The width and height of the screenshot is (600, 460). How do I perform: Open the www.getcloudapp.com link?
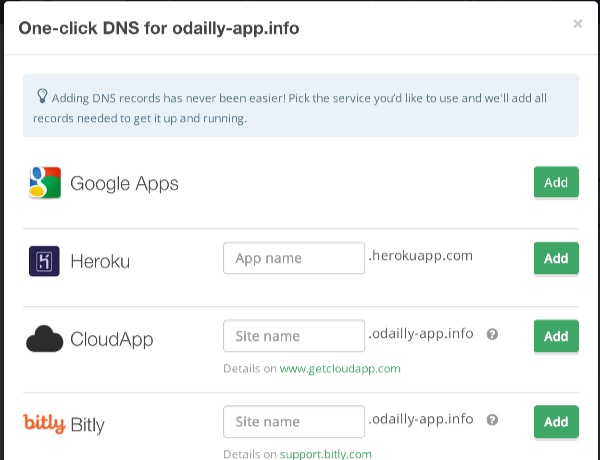click(x=340, y=369)
